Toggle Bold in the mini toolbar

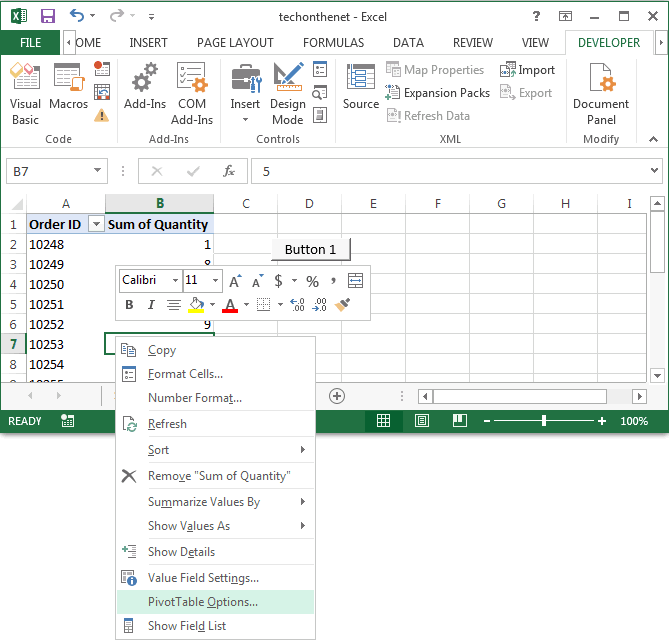tap(129, 305)
